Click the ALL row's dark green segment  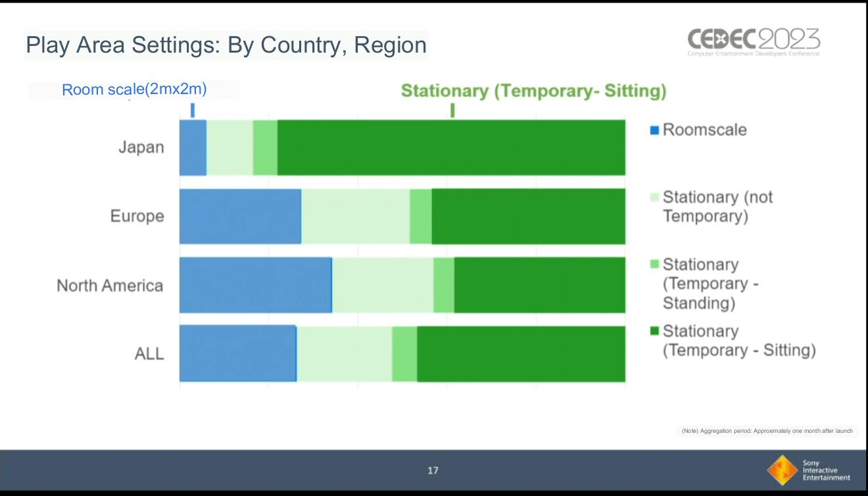click(x=521, y=353)
